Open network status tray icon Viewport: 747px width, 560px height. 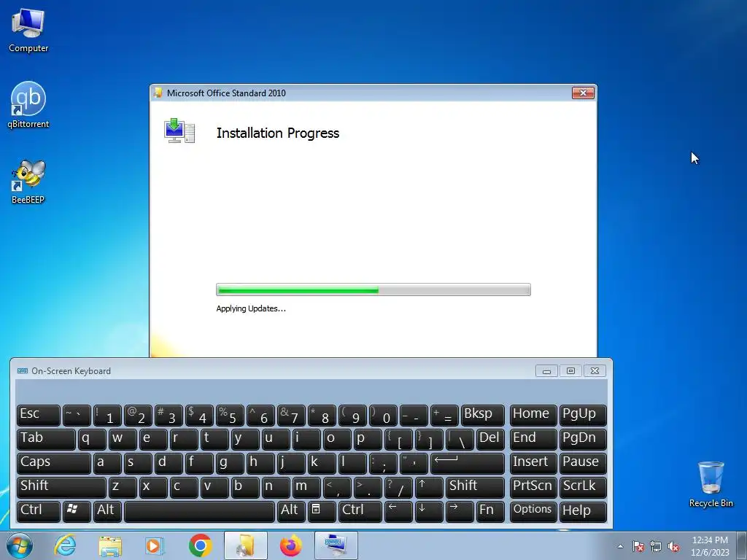[656, 547]
